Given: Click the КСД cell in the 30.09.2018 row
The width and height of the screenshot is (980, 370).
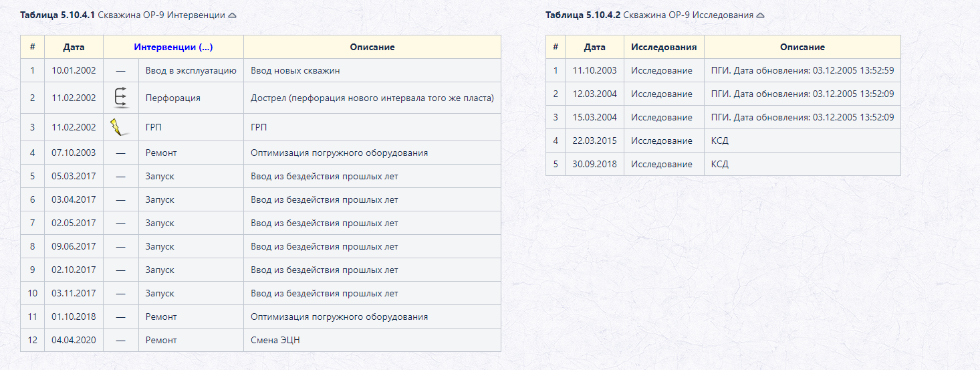Looking at the screenshot, I should (802, 164).
